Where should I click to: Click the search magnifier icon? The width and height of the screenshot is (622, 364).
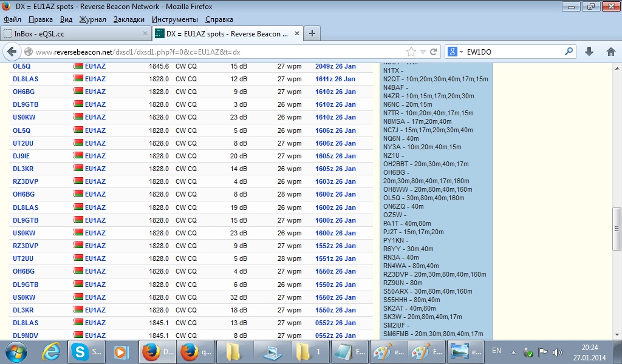point(569,52)
